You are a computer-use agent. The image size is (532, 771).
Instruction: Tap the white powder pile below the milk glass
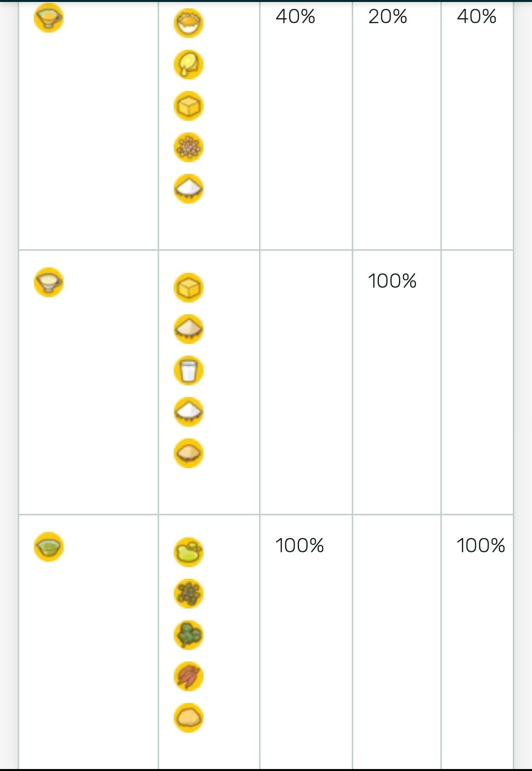[x=189, y=412]
